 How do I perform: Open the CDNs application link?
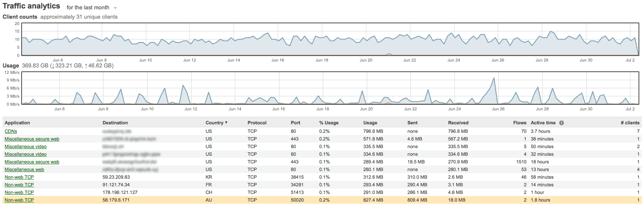click(x=10, y=131)
